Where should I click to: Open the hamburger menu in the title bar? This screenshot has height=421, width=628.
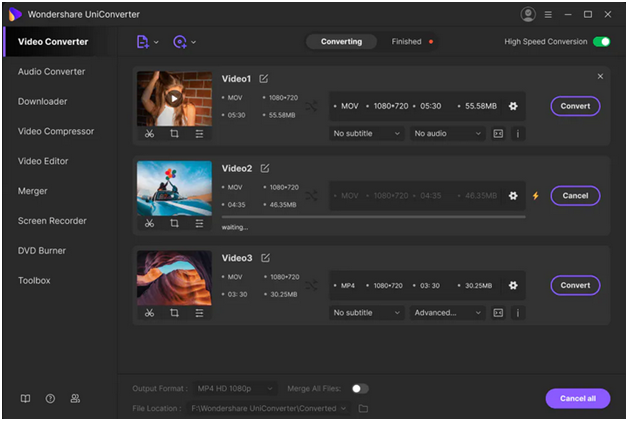coord(548,14)
